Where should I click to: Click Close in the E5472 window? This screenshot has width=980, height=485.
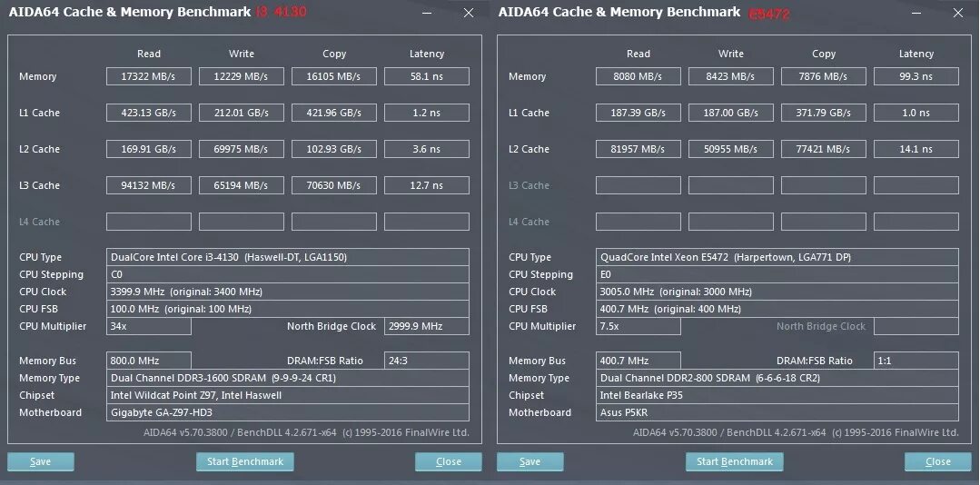point(937,462)
